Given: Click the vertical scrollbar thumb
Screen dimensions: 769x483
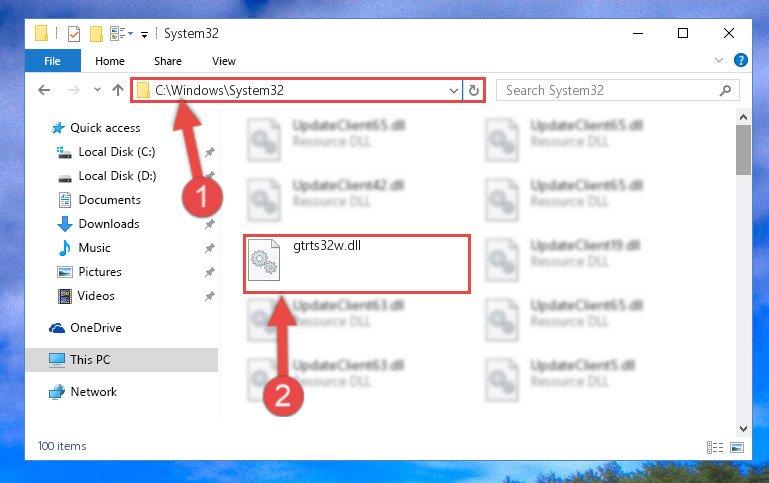Looking at the screenshot, I should tap(743, 150).
